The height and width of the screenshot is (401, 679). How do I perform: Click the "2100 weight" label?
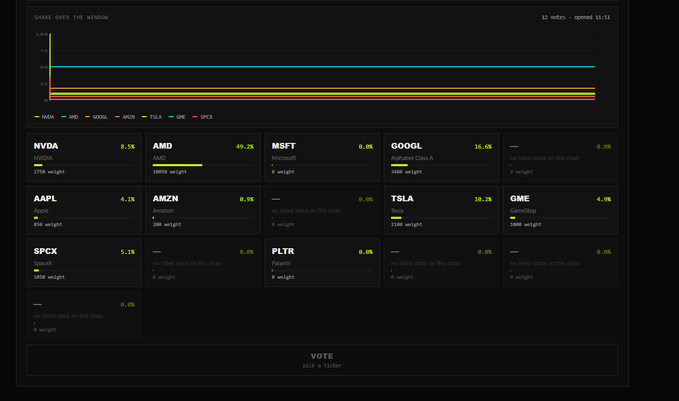click(x=407, y=224)
